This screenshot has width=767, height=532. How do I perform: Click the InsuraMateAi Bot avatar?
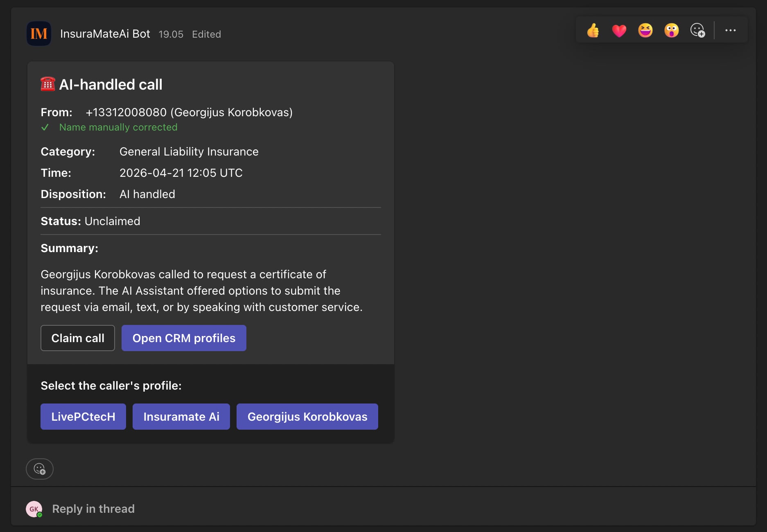(39, 34)
